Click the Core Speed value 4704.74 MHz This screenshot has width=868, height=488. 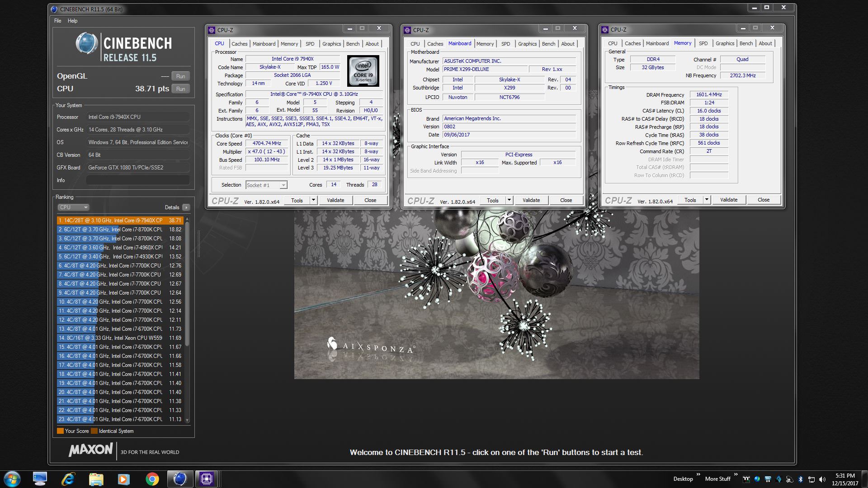267,144
